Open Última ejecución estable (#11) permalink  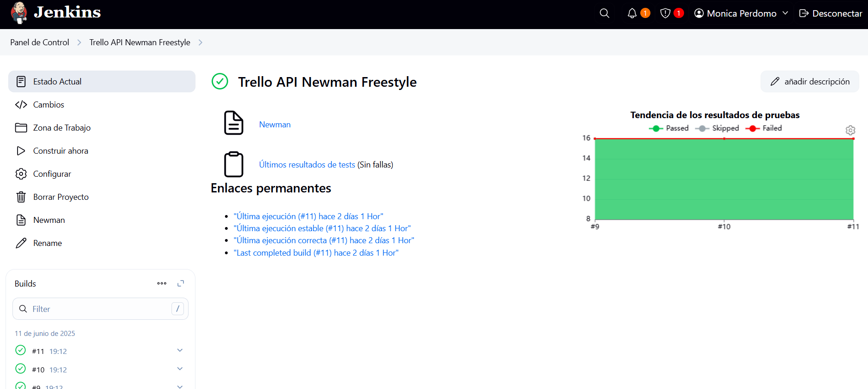322,228
